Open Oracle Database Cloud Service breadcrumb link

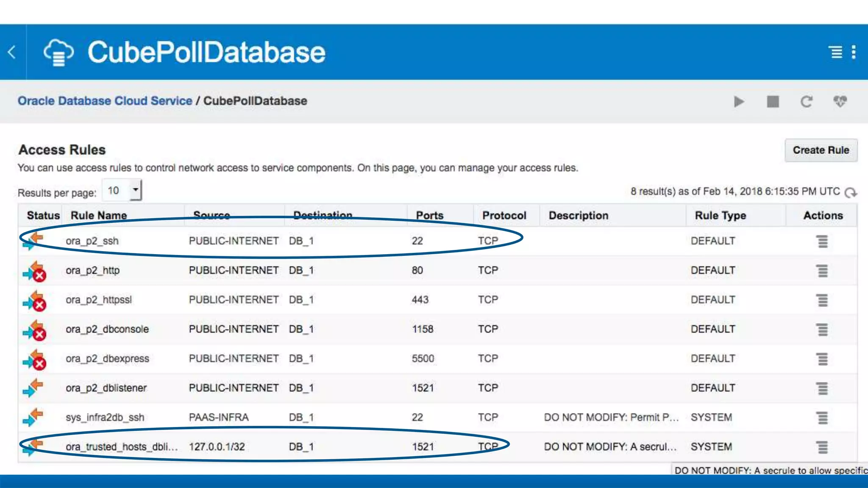pos(105,101)
